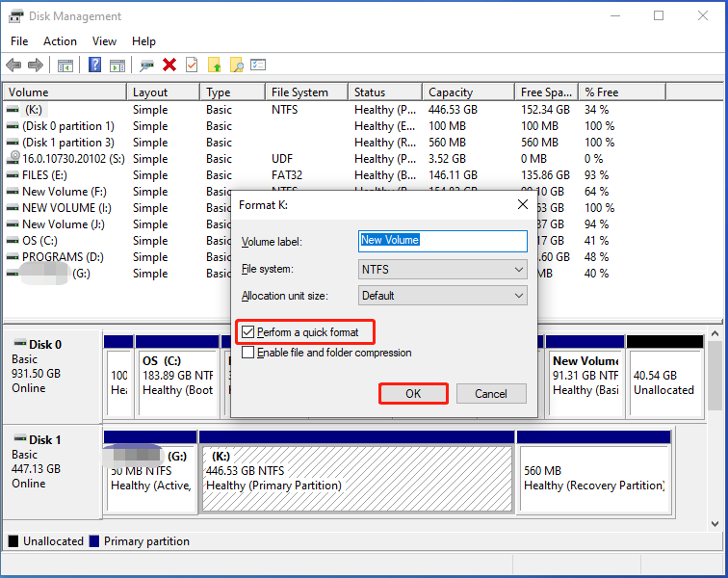
Task: Sort by the File System column header
Action: click(x=307, y=92)
